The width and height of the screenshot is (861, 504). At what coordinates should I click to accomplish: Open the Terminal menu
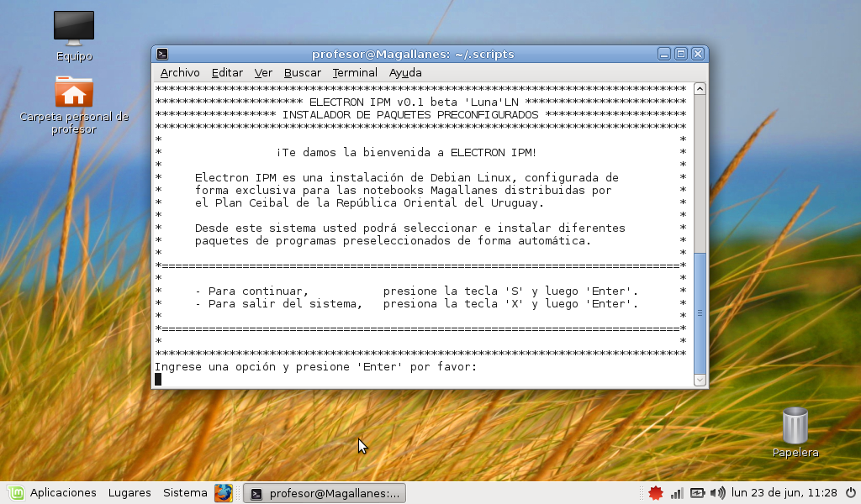tap(355, 73)
